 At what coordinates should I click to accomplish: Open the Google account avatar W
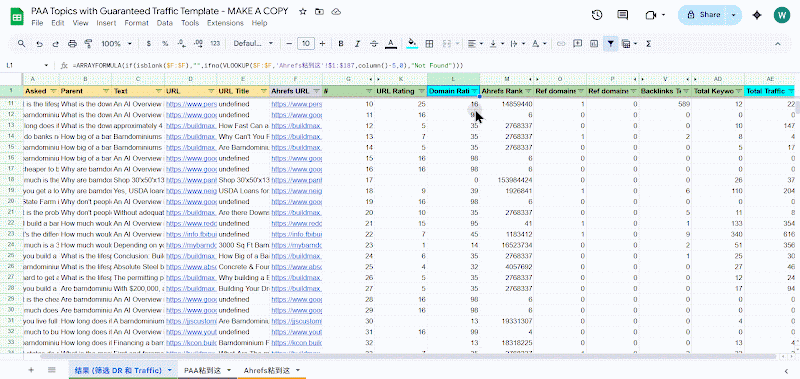click(782, 15)
